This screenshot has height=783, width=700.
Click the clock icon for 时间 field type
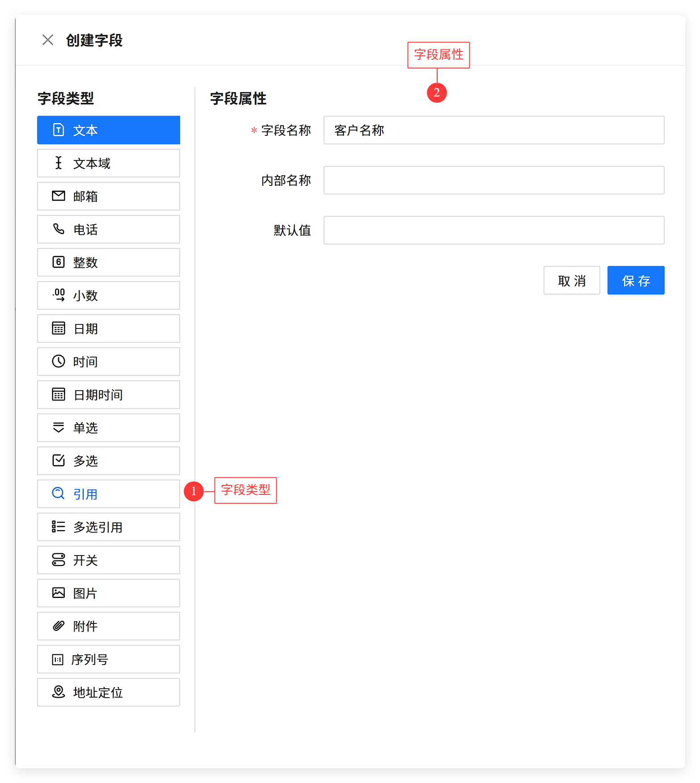[59, 361]
